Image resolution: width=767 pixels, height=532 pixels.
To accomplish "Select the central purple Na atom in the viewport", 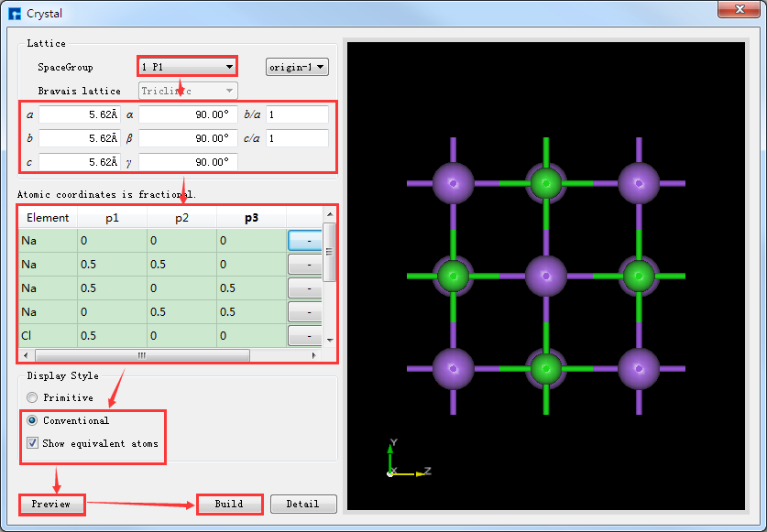I will (x=545, y=275).
